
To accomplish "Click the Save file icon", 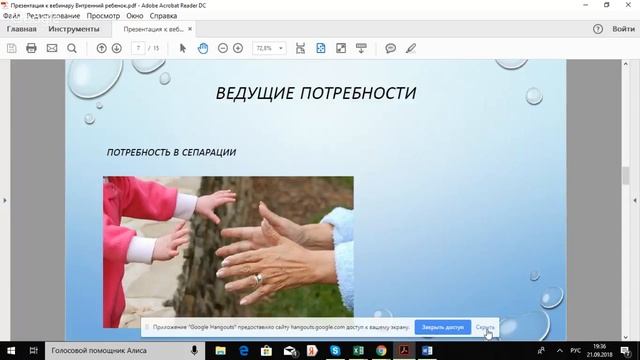I will pyautogui.click(x=11, y=48).
